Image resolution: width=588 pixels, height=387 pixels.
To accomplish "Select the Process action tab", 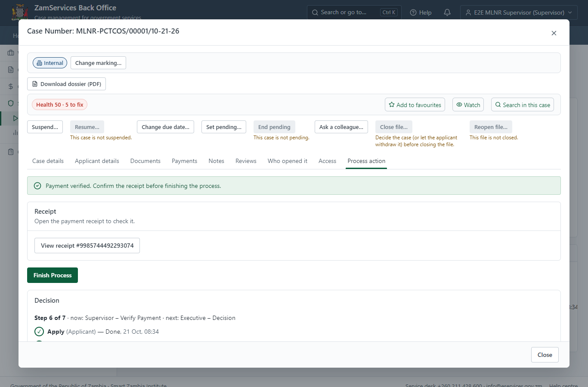I will [366, 161].
